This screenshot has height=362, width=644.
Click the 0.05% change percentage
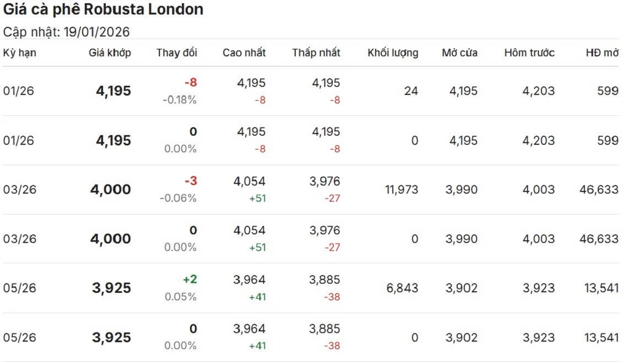[181, 297]
